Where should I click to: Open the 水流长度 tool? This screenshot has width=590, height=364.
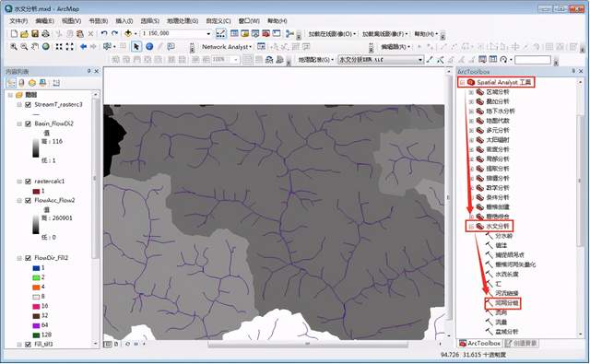(x=506, y=274)
